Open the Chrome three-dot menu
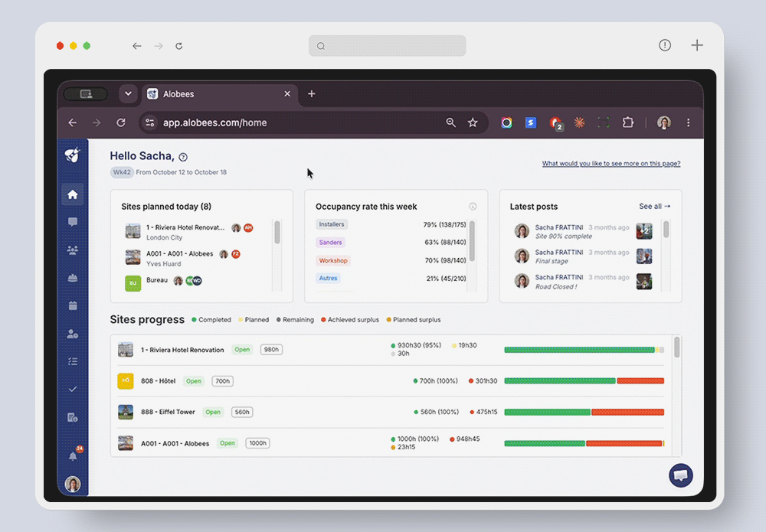 688,122
